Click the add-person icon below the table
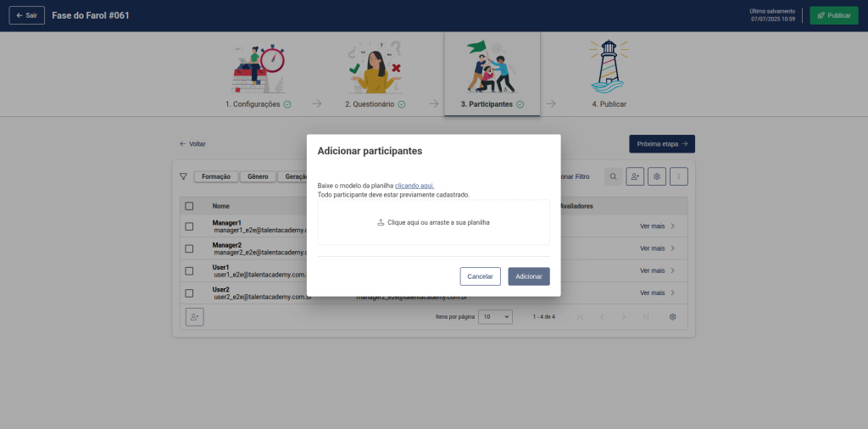868x429 pixels. tap(195, 316)
